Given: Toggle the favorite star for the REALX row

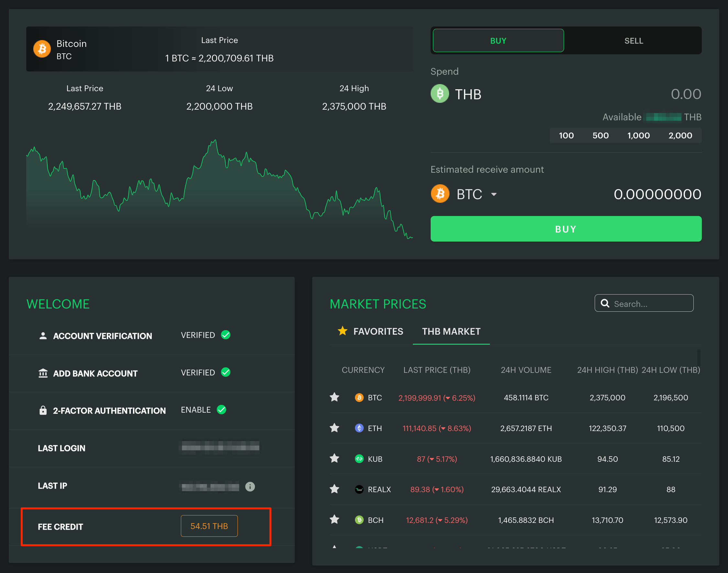Looking at the screenshot, I should click(x=334, y=489).
